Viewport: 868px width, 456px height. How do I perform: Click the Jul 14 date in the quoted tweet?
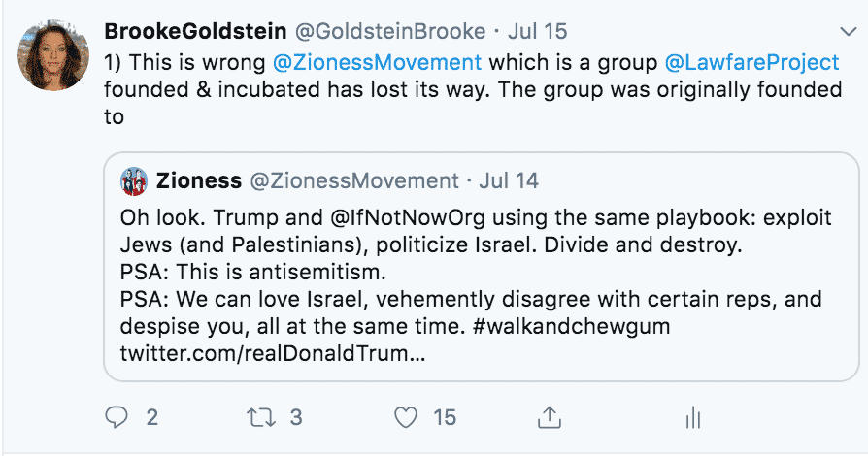(509, 180)
